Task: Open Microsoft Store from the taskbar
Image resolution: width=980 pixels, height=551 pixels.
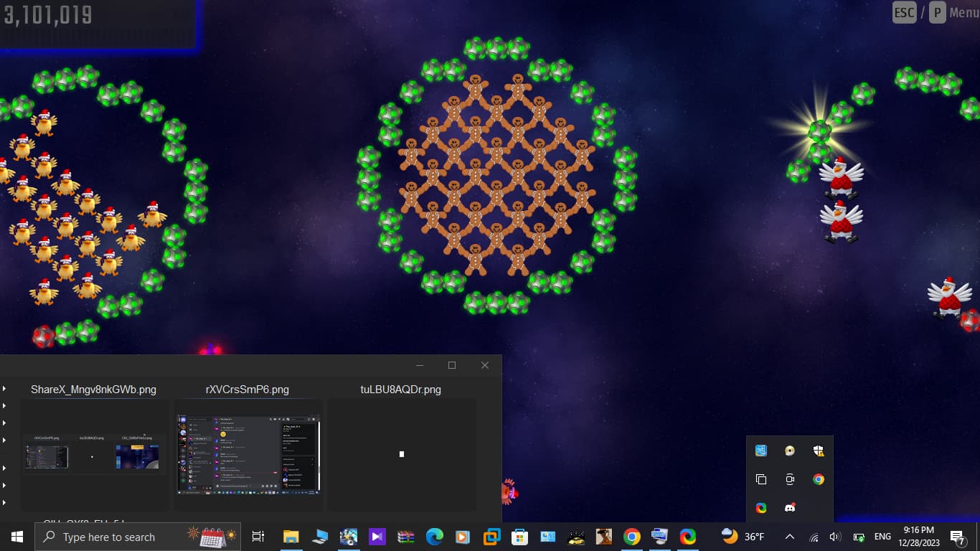Action: (x=519, y=537)
